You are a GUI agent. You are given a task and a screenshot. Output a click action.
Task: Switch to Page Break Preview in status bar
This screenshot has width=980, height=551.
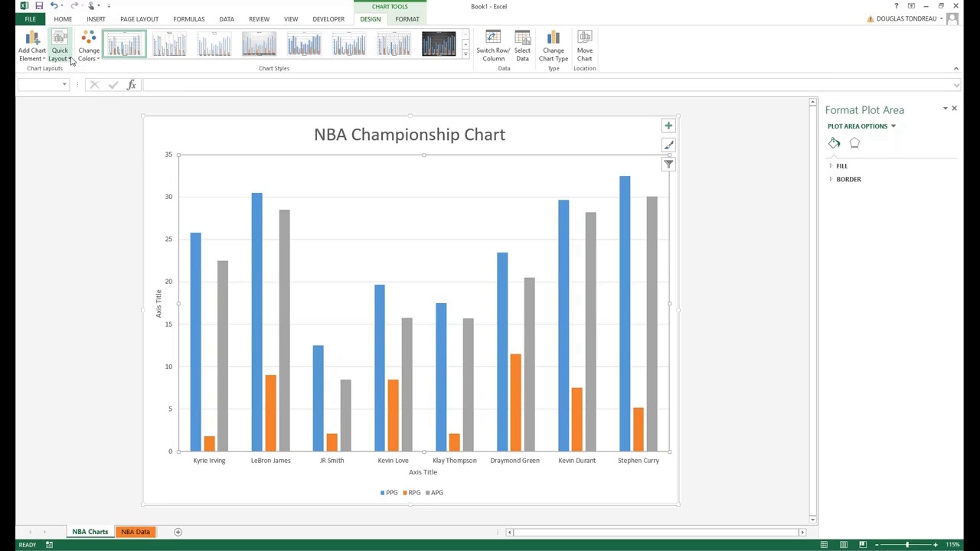pos(862,545)
